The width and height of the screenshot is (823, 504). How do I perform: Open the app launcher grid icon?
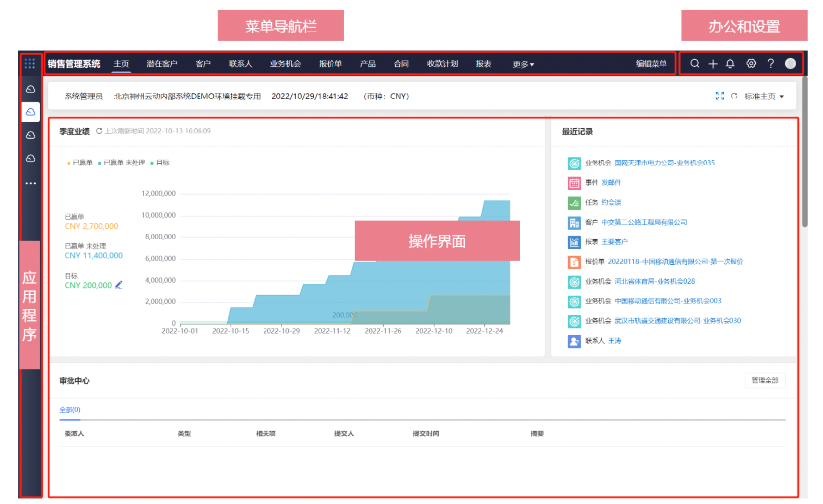(x=30, y=64)
